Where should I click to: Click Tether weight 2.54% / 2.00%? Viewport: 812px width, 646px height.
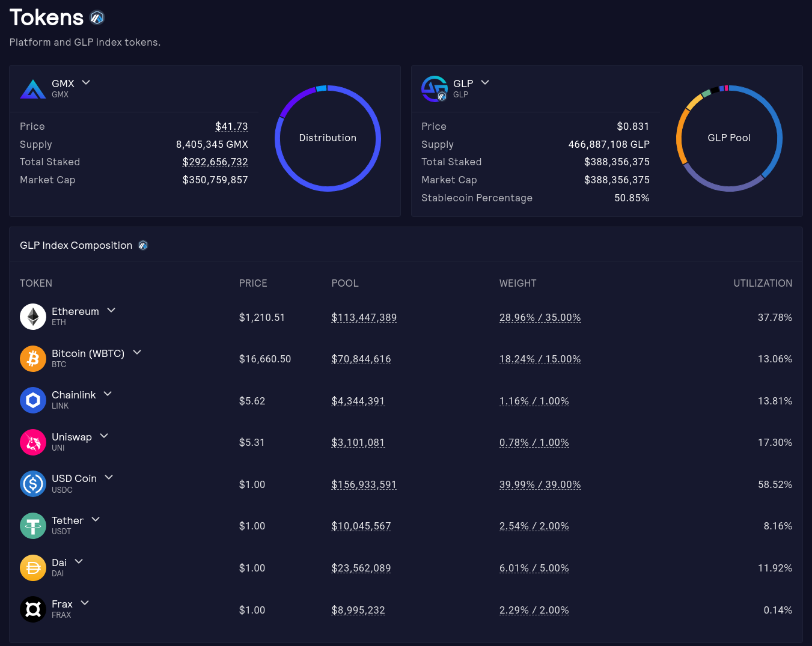click(534, 526)
